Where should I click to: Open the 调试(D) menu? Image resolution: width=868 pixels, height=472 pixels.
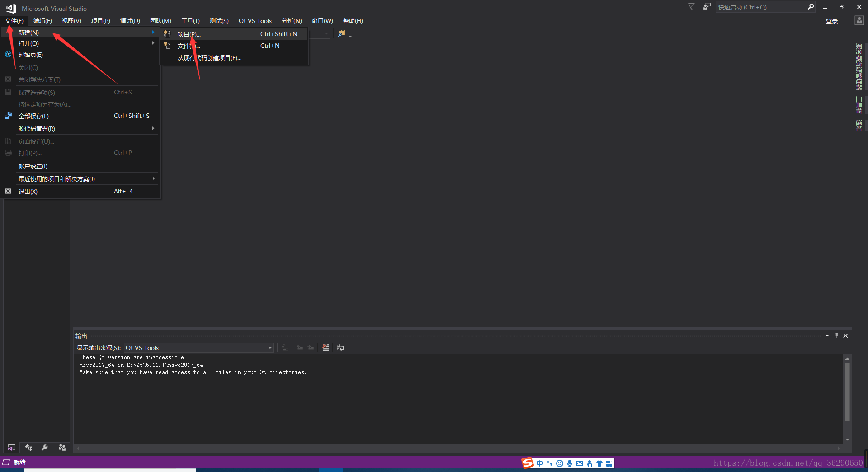(130, 21)
